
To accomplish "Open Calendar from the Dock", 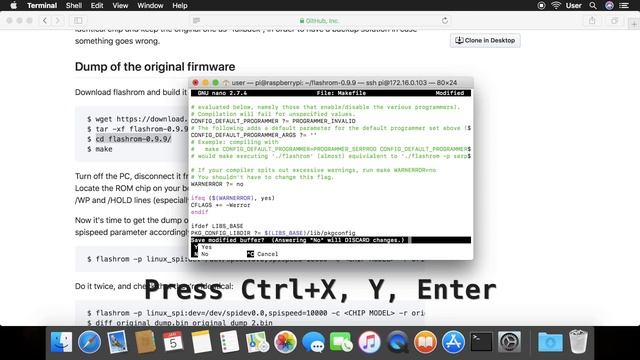I will (x=173, y=342).
